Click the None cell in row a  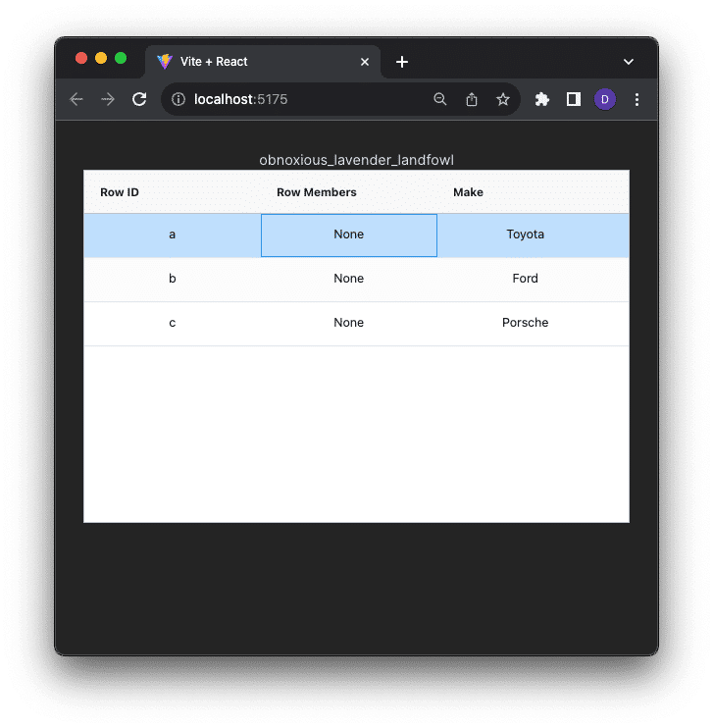tap(348, 234)
